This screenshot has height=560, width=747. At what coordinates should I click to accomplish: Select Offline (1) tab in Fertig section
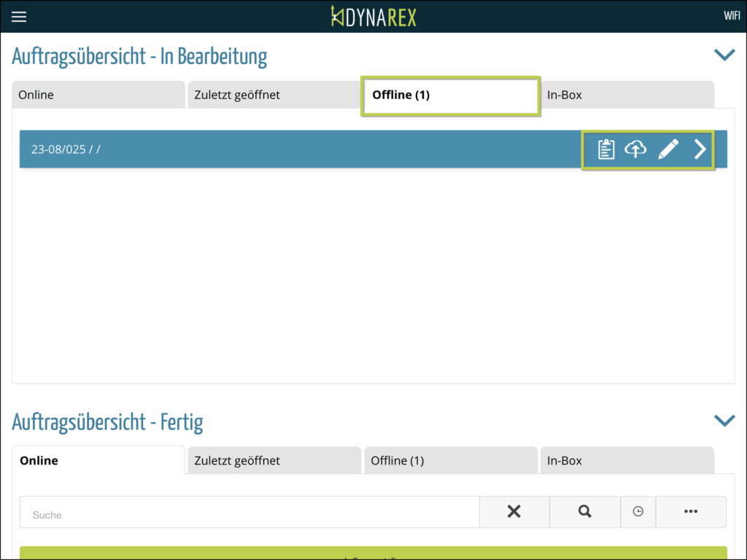[x=450, y=461]
